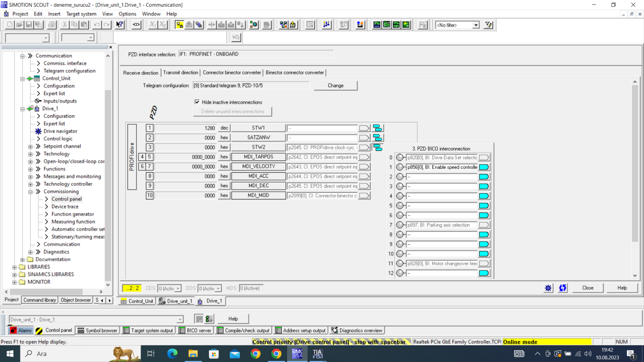This screenshot has height=362, width=644.
Task: Click the arrow connector beside MDI_MOD parameter
Action: click(x=364, y=195)
